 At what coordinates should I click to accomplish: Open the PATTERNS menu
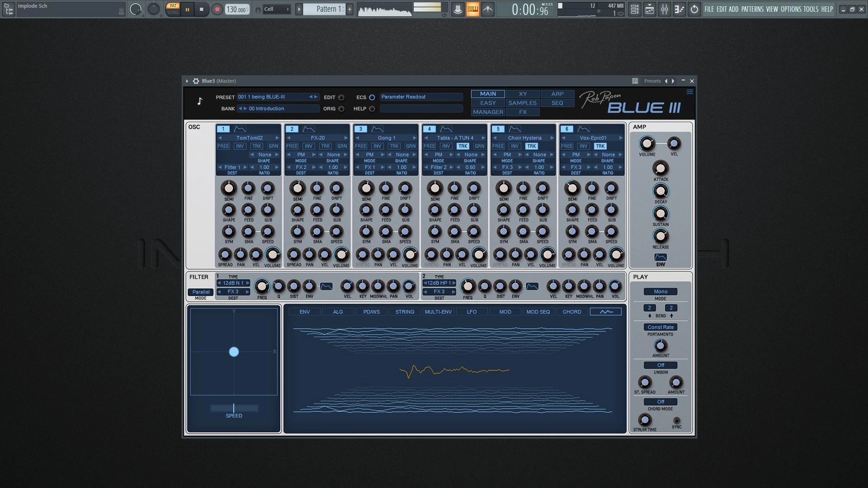(x=752, y=9)
